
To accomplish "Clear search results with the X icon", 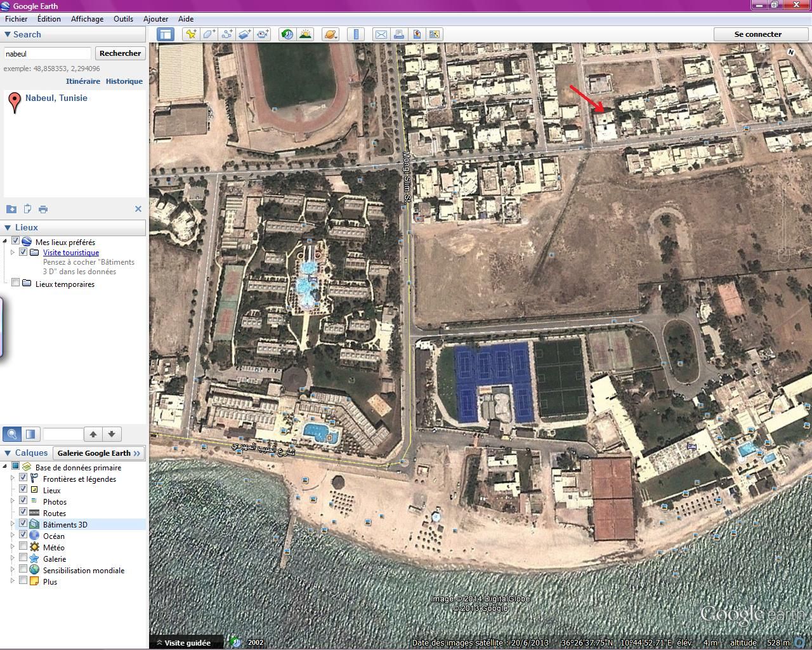I will click(x=138, y=209).
